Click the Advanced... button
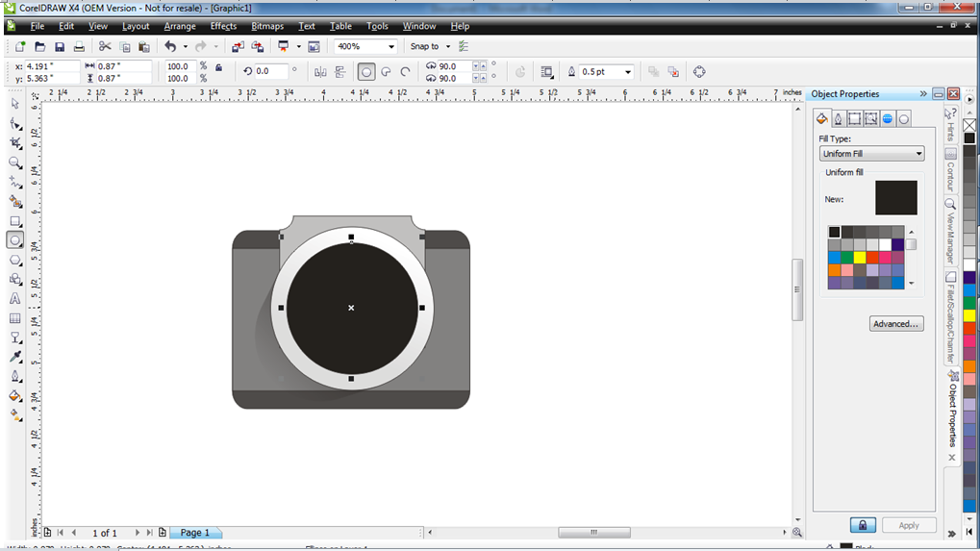The height and width of the screenshot is (551, 980). (896, 324)
